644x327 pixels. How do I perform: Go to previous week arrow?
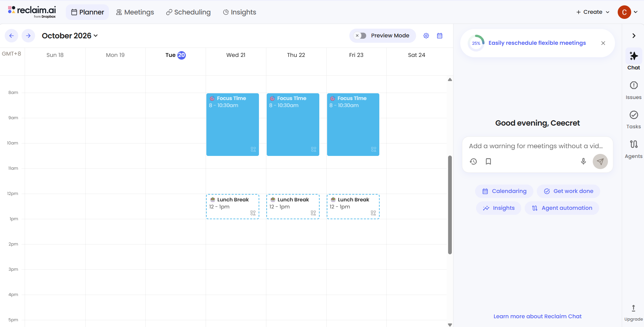[x=11, y=36]
